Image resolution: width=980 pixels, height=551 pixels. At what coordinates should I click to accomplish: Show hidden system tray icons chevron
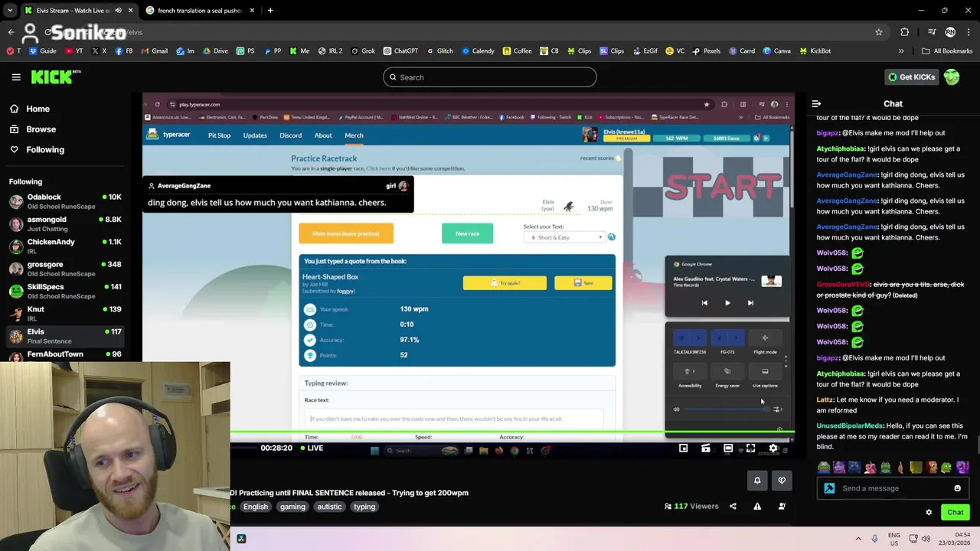[x=858, y=539]
